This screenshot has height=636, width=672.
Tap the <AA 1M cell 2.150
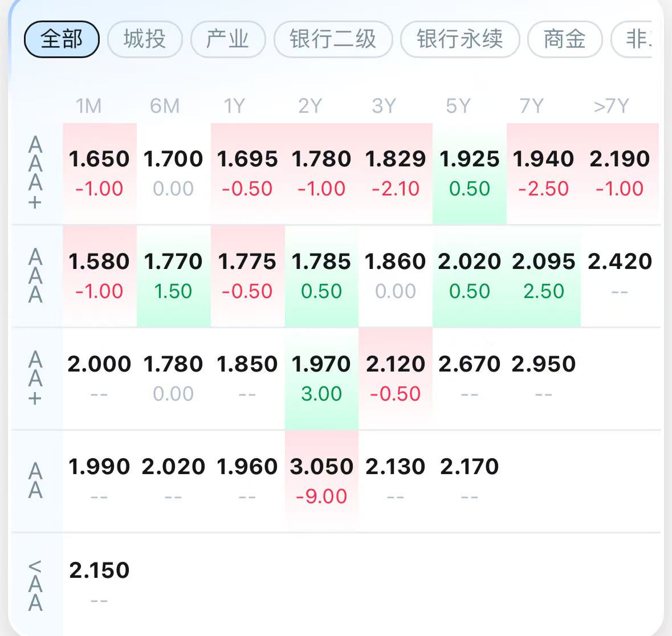click(99, 584)
